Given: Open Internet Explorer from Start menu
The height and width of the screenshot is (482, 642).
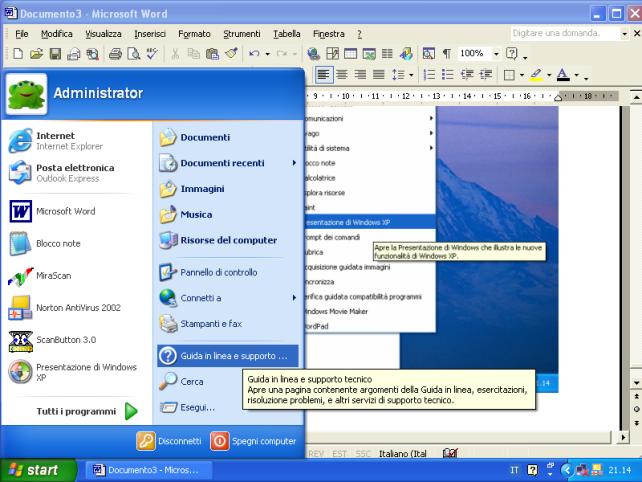Looking at the screenshot, I should pos(76,140).
